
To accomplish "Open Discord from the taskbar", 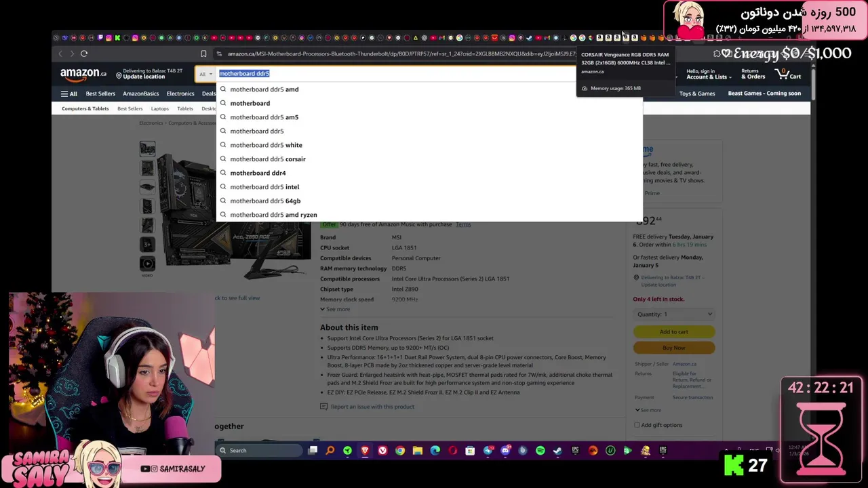I will (505, 450).
